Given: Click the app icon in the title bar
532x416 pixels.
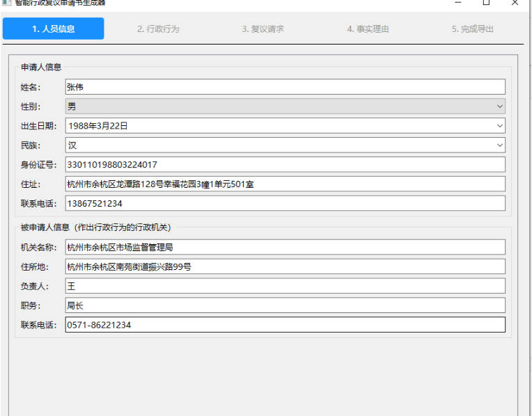Looking at the screenshot, I should (6, 3).
